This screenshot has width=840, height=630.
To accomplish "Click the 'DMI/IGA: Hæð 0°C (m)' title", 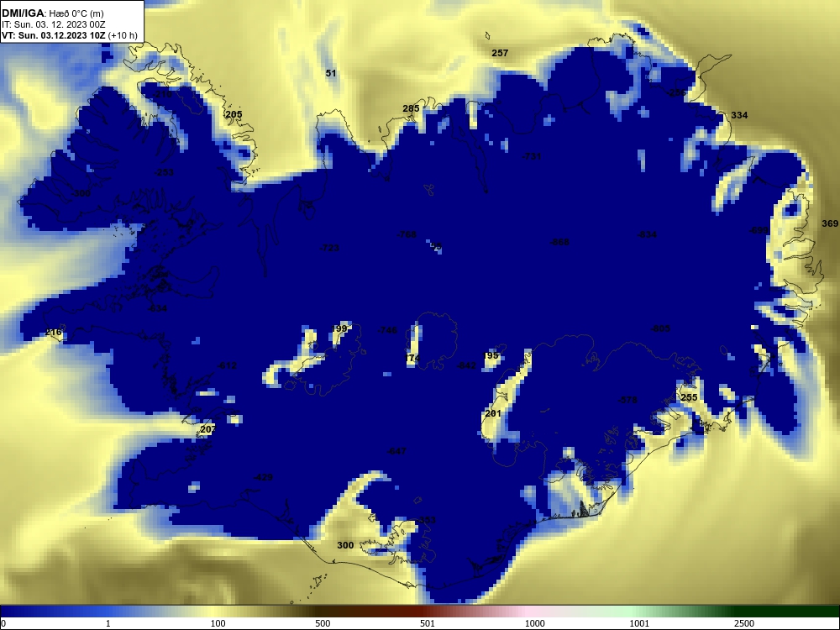I will point(53,13).
